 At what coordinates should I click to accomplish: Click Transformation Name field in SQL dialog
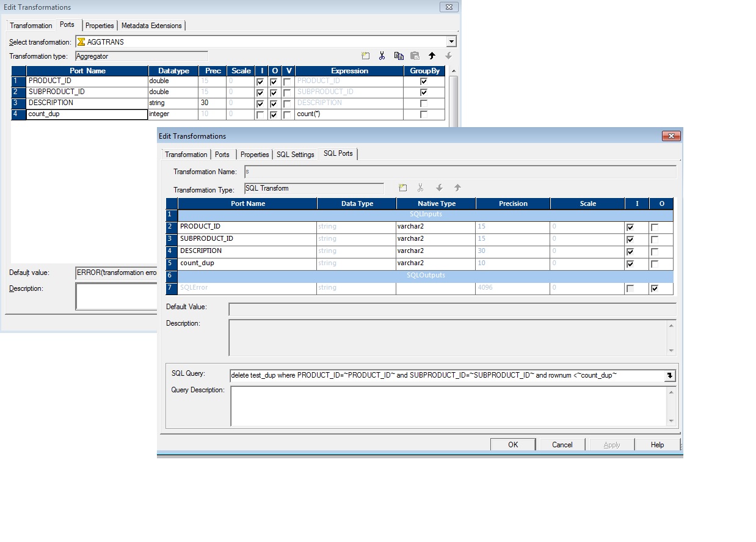pos(460,172)
